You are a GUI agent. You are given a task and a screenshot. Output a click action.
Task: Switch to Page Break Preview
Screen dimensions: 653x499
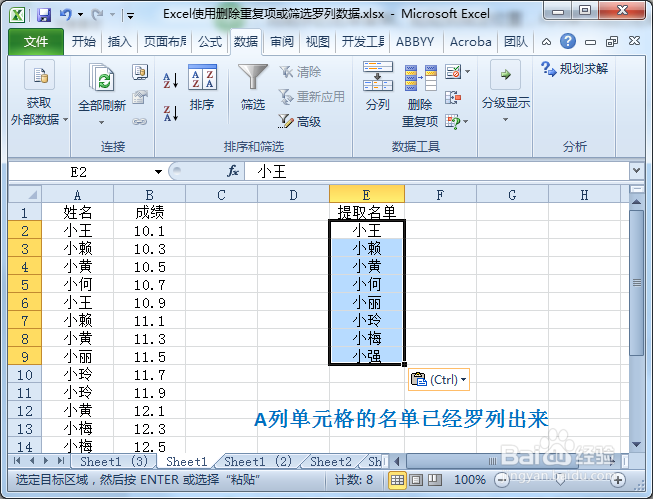(434, 480)
